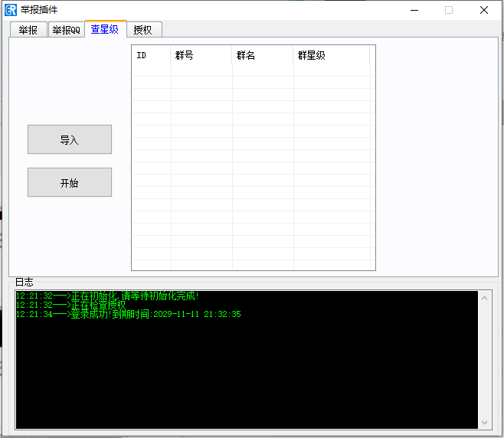This screenshot has width=504, height=438.
Task: Switch to the 举报 tab
Action: (28, 30)
